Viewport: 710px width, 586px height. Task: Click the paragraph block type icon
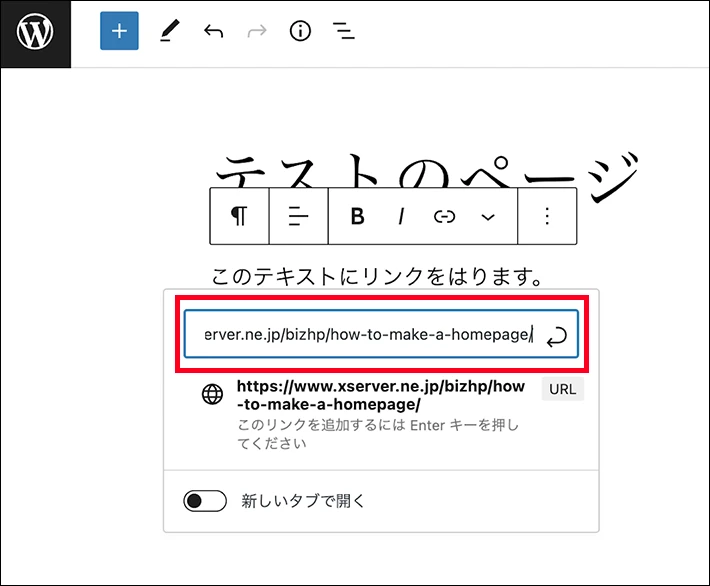(x=239, y=216)
